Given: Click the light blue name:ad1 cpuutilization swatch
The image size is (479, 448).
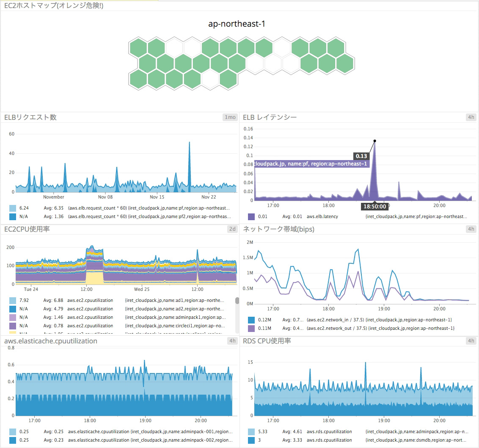Looking at the screenshot, I should 13,300.
